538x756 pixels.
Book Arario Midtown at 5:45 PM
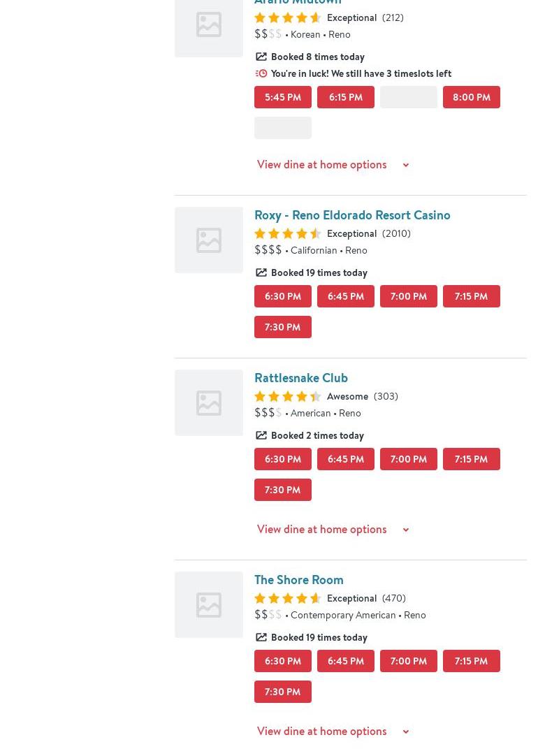pyautogui.click(x=282, y=97)
